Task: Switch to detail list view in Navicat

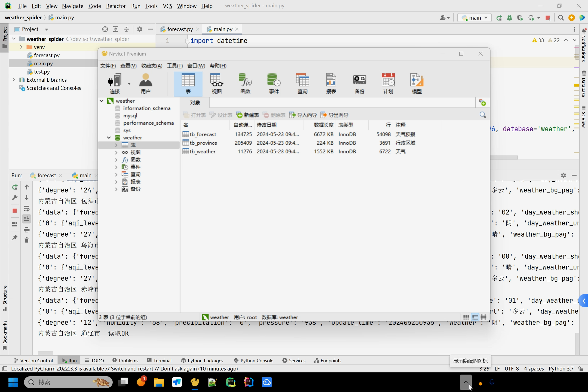Action: 475,317
